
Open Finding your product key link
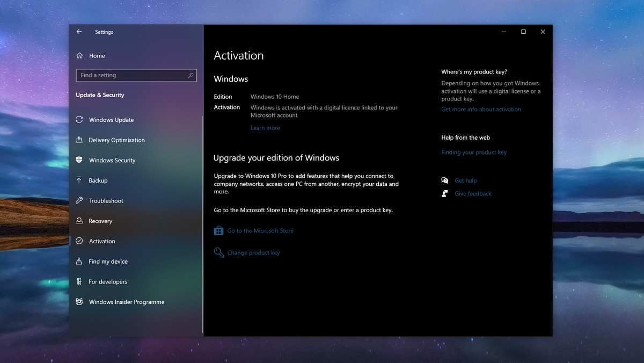pyautogui.click(x=474, y=152)
